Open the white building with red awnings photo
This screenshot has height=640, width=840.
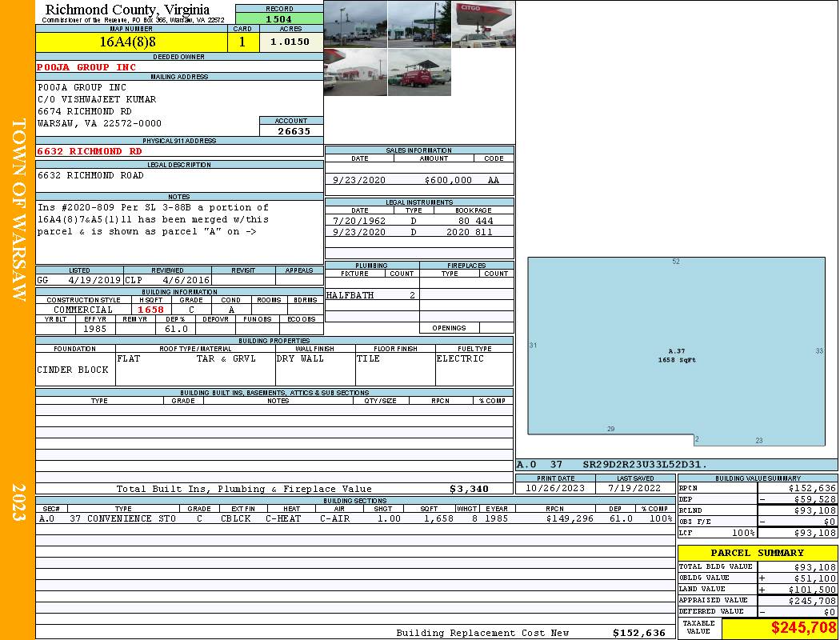point(355,73)
